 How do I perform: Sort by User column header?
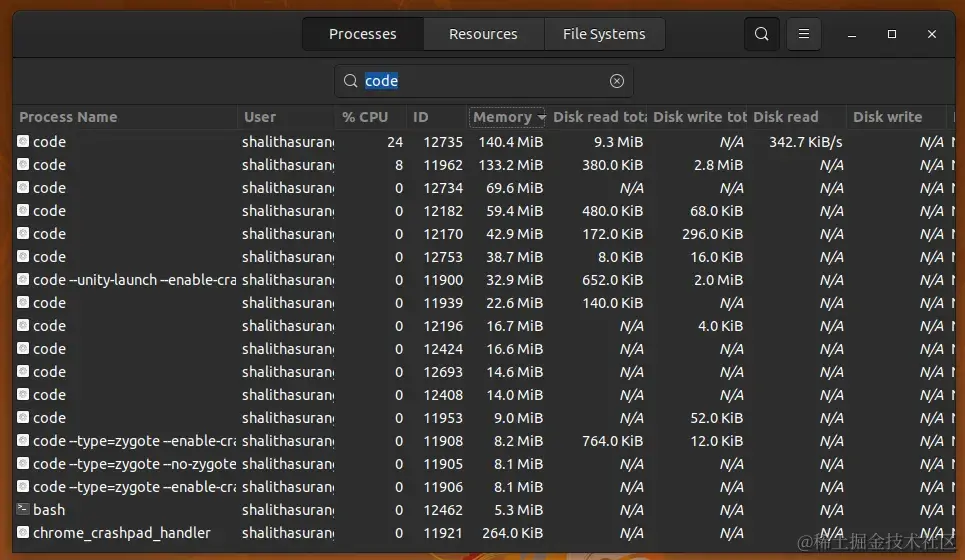286,117
